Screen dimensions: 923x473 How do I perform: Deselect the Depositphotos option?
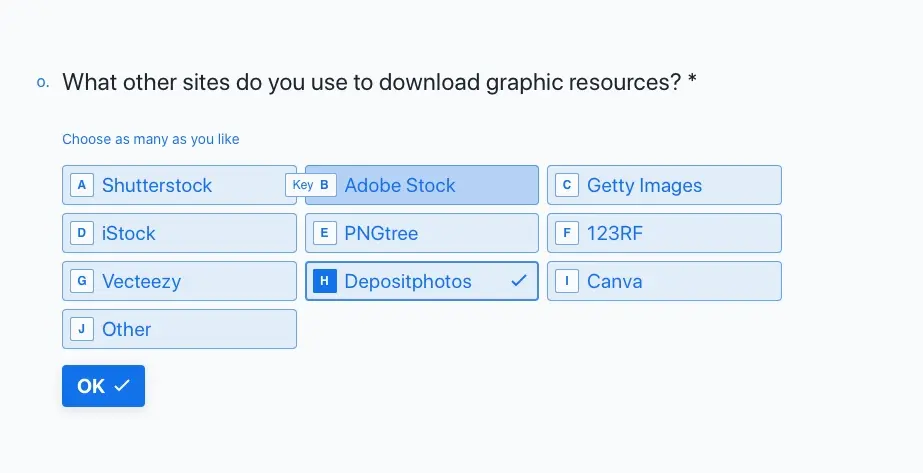[x=421, y=281]
